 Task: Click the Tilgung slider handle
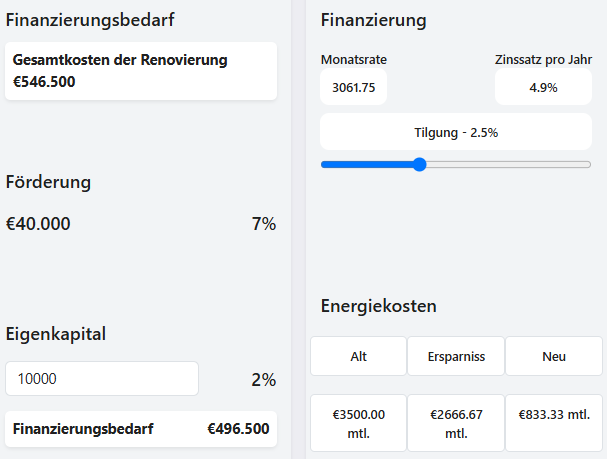click(419, 165)
